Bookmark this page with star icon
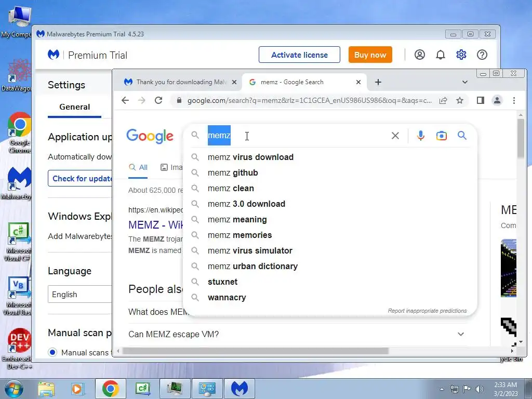This screenshot has width=532, height=399. (x=459, y=100)
